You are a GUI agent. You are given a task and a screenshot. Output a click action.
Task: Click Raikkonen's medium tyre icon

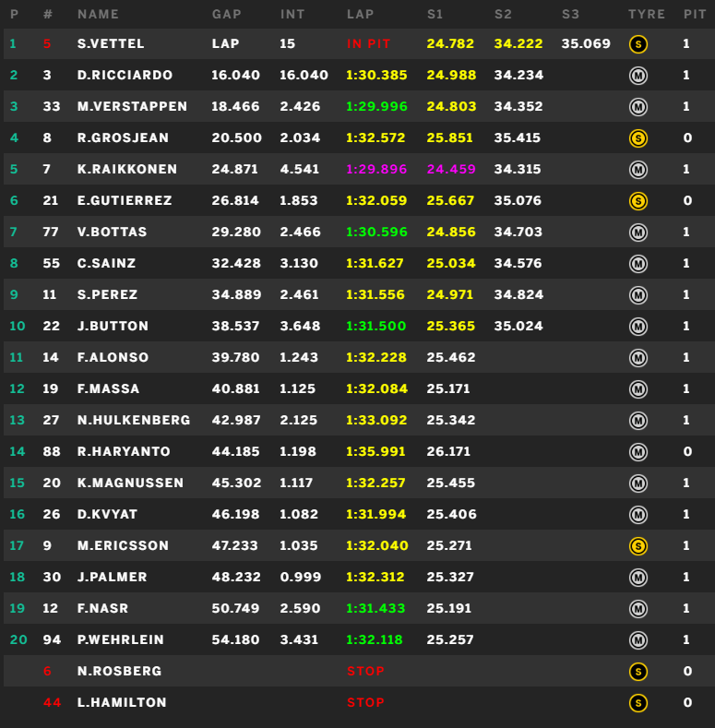point(638,170)
